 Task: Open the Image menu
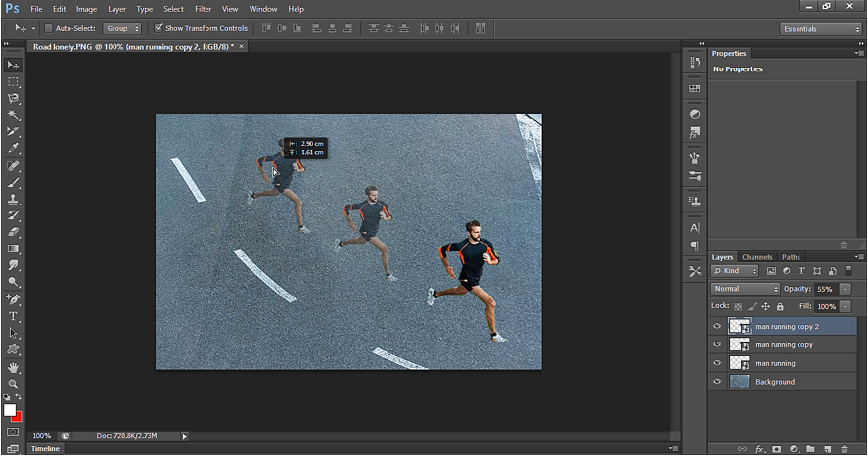pos(86,9)
